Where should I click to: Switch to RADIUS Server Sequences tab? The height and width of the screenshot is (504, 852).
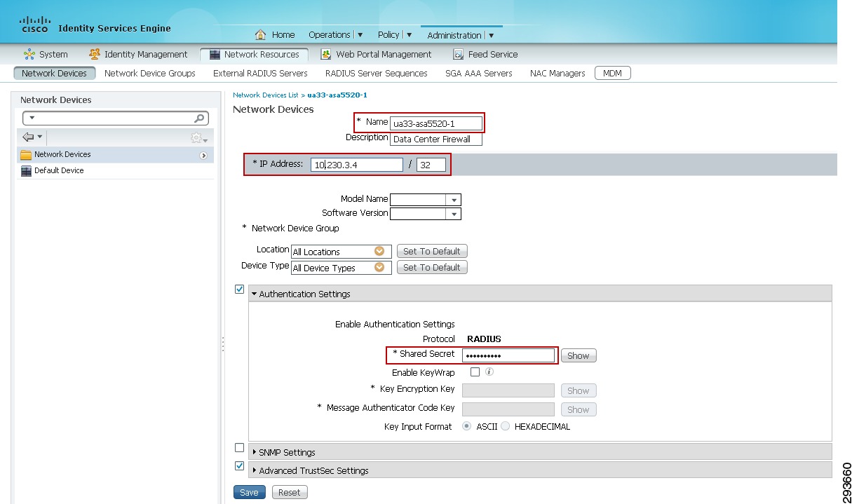click(x=376, y=73)
